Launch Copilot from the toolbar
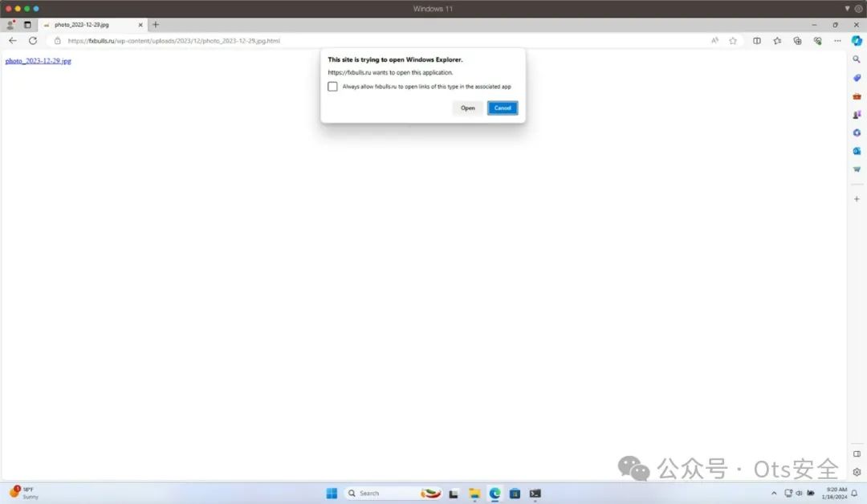The image size is (867, 504). 857,41
